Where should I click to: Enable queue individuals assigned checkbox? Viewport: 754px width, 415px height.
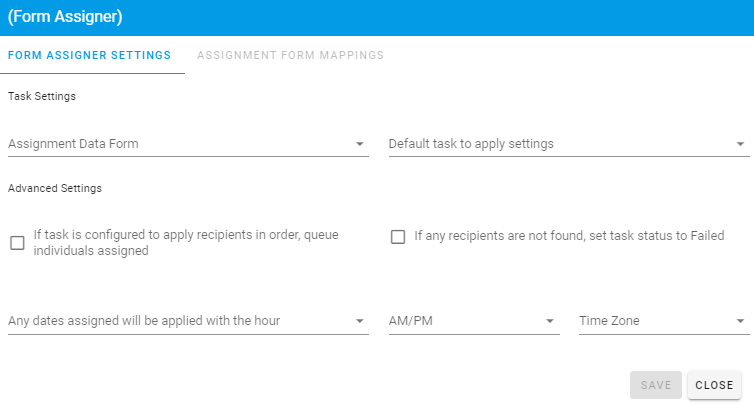(17, 243)
